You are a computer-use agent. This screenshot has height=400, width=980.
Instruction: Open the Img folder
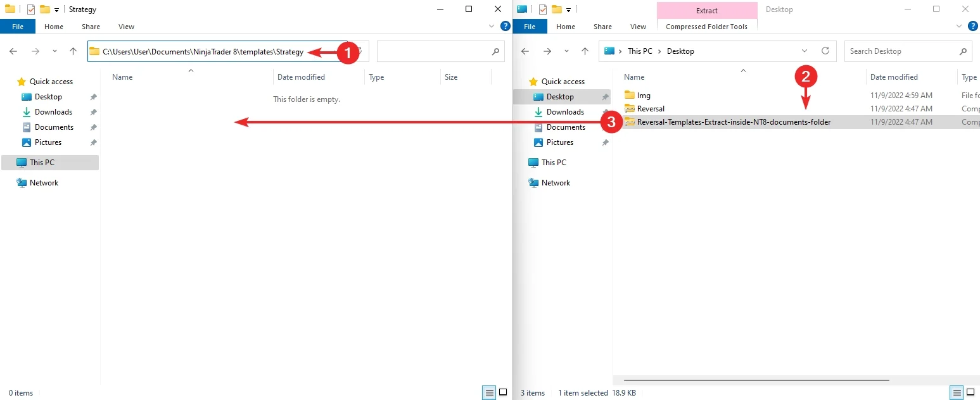[644, 96]
